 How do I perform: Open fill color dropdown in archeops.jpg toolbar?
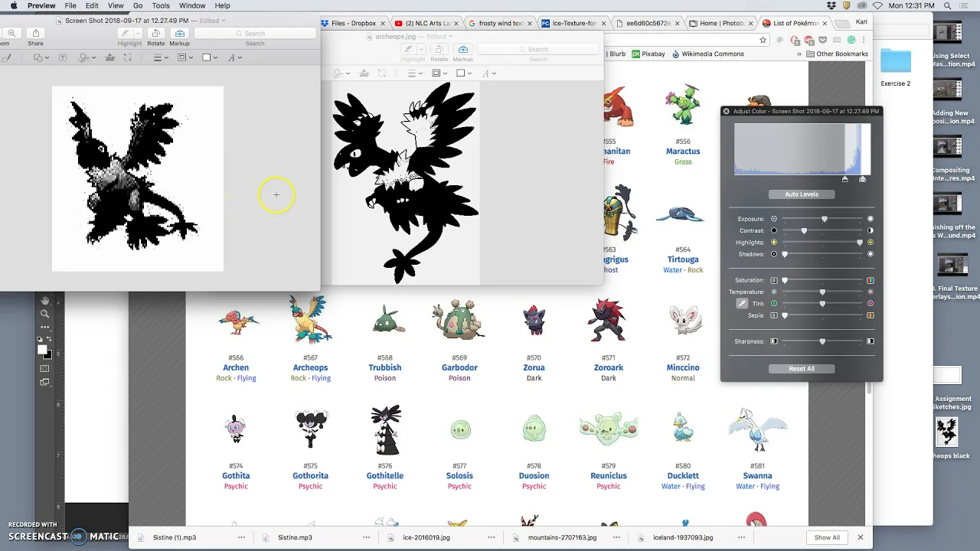click(x=464, y=73)
